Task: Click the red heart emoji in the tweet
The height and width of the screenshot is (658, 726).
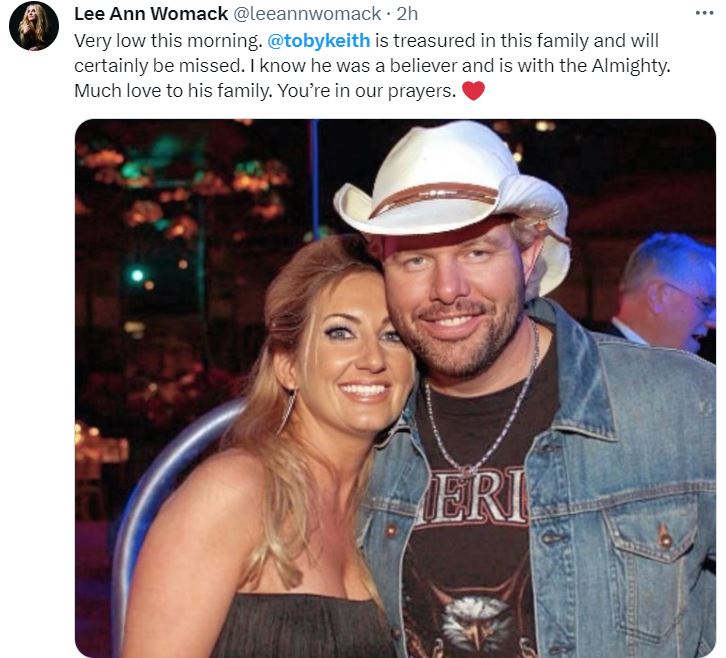Action: [x=473, y=91]
